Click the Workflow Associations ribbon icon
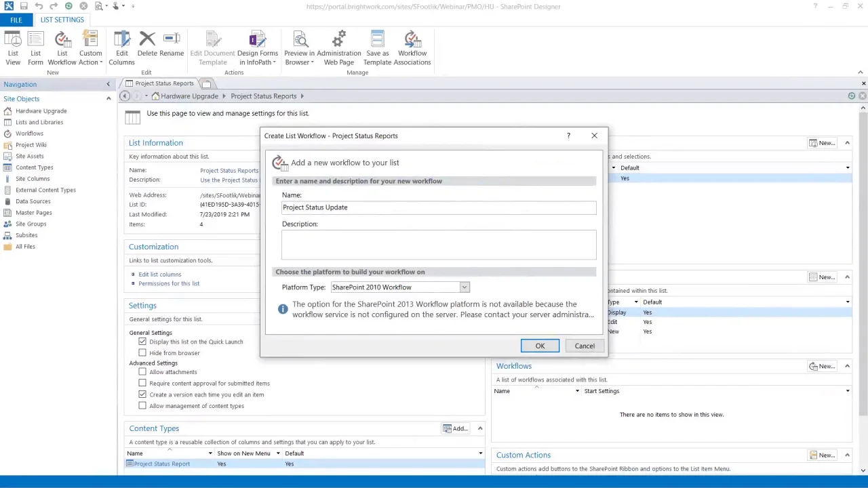 point(412,48)
